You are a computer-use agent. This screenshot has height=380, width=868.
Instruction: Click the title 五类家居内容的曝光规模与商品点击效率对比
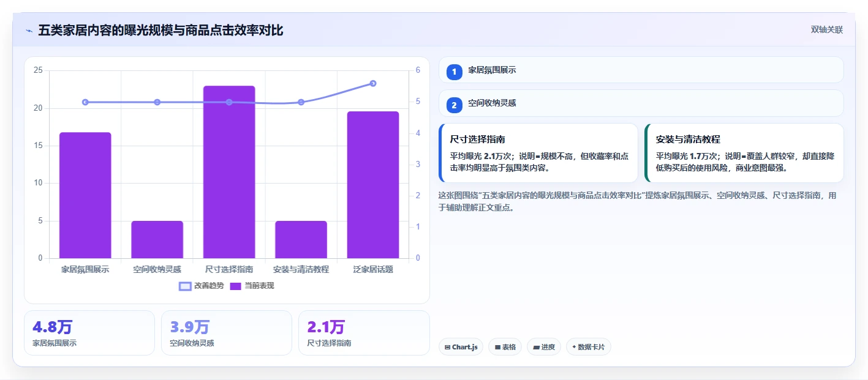click(x=160, y=30)
